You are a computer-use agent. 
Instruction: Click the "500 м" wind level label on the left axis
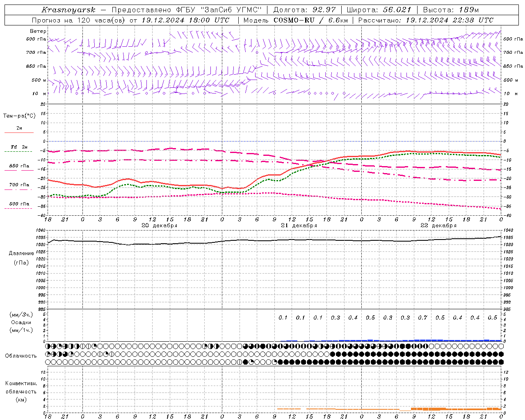pos(39,80)
